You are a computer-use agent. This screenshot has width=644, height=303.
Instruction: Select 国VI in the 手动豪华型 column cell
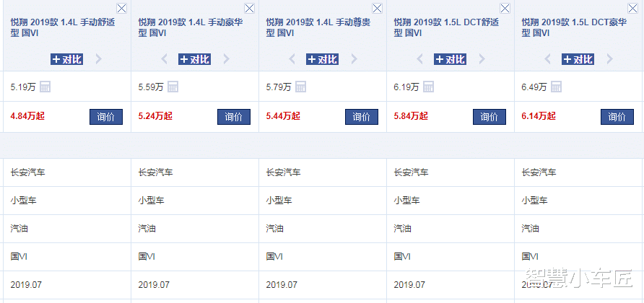(x=147, y=257)
